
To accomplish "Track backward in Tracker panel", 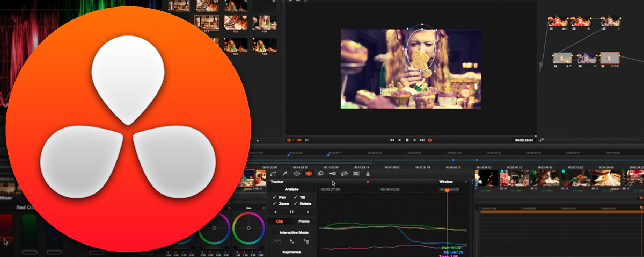I will [x=275, y=212].
